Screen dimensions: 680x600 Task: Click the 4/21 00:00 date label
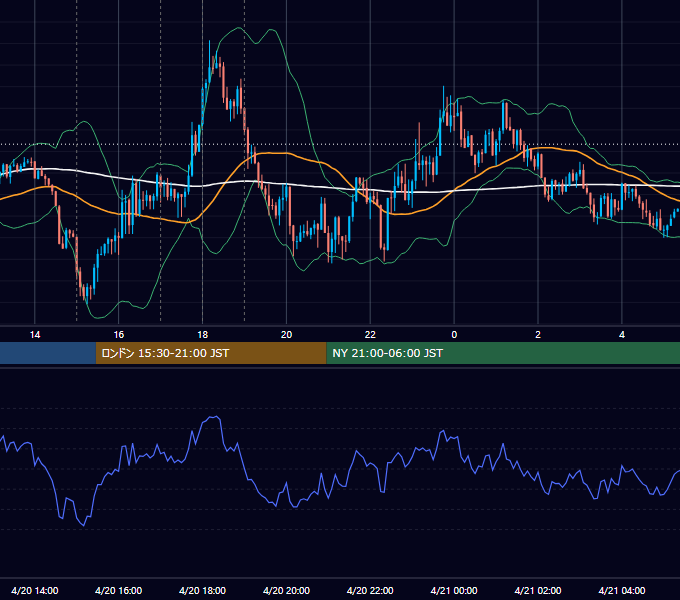point(454,590)
